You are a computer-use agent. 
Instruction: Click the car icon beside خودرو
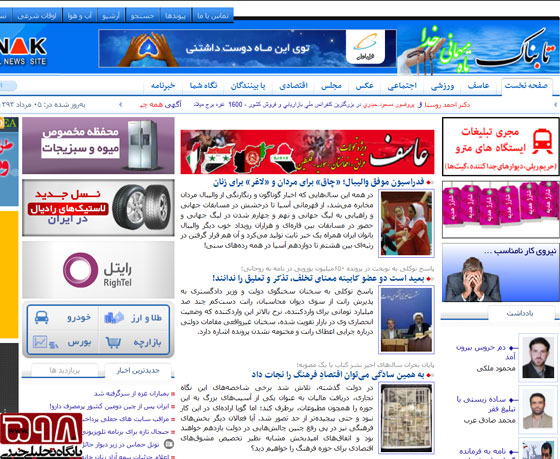pos(41,317)
